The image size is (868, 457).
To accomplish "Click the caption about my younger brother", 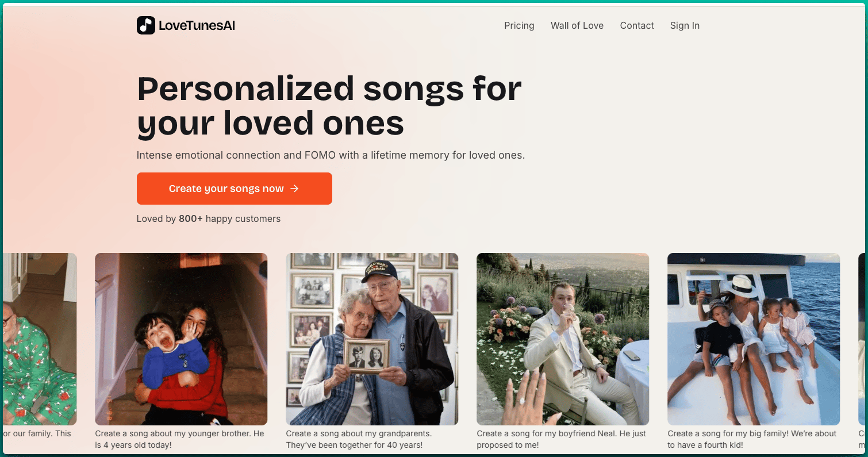I will point(179,439).
